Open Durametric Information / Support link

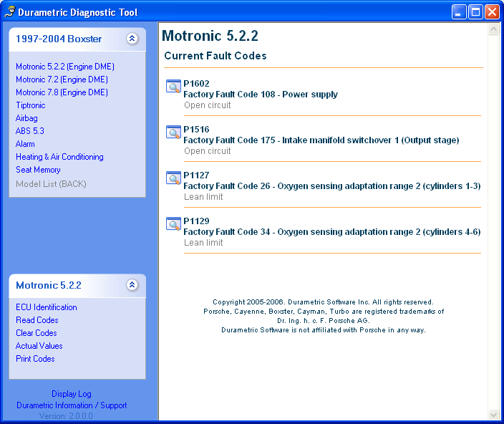(x=72, y=405)
